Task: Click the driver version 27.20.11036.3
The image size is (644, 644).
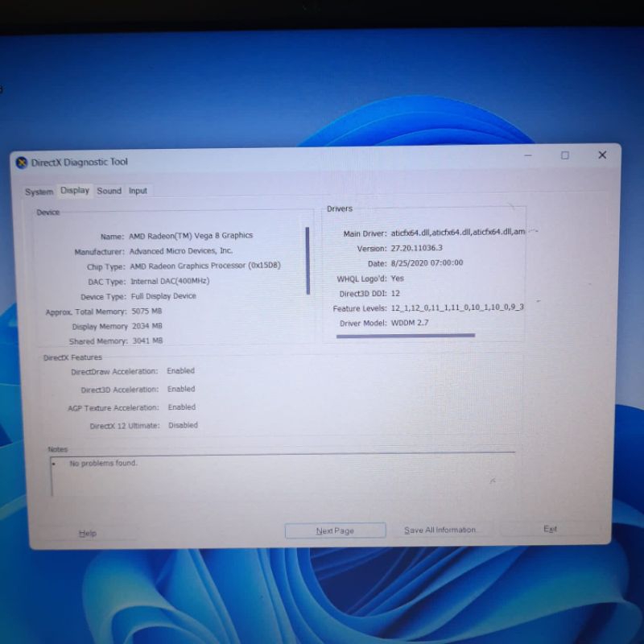Action: [416, 248]
